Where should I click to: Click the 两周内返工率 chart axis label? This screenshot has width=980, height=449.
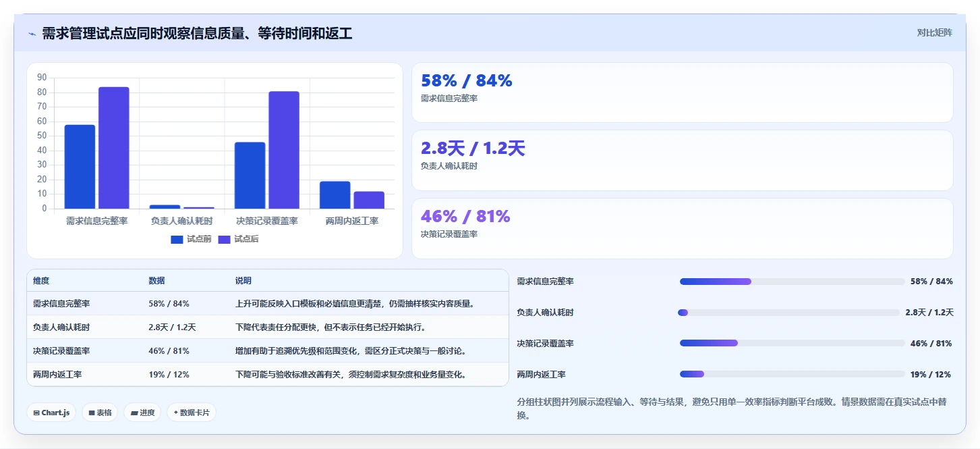pyautogui.click(x=351, y=221)
